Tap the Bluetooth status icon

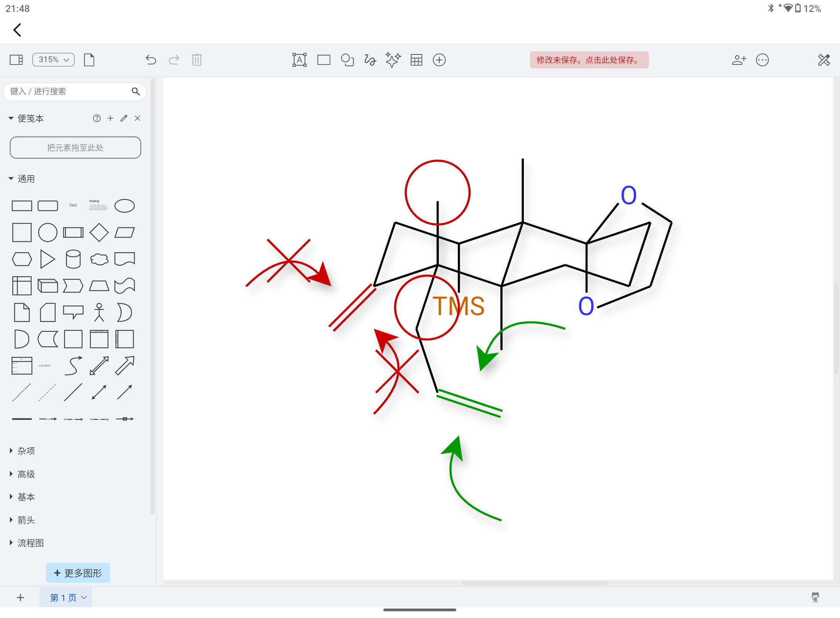click(771, 8)
